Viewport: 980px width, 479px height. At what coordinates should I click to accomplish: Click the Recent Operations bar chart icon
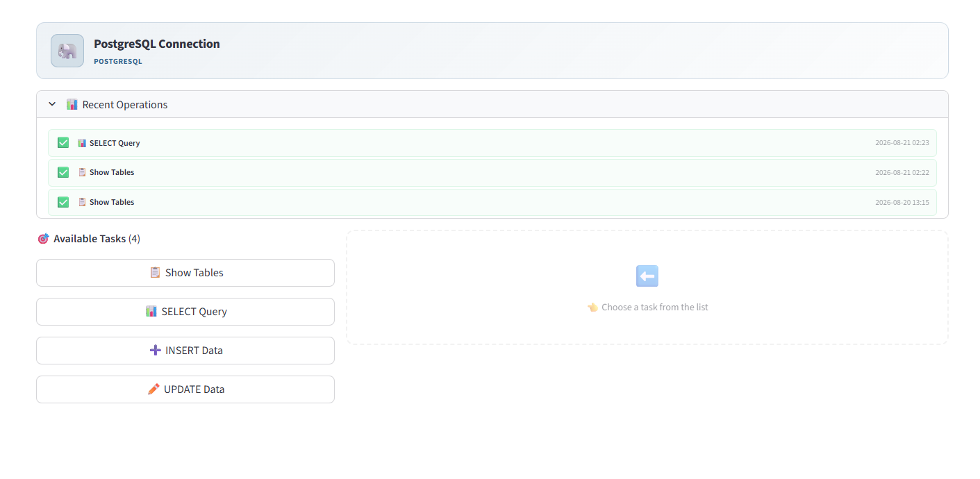(x=72, y=104)
